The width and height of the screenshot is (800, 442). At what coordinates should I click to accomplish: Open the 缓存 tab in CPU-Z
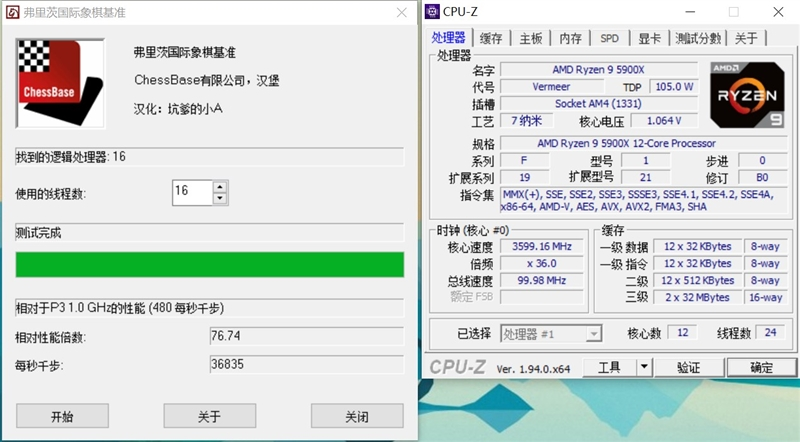tap(491, 38)
